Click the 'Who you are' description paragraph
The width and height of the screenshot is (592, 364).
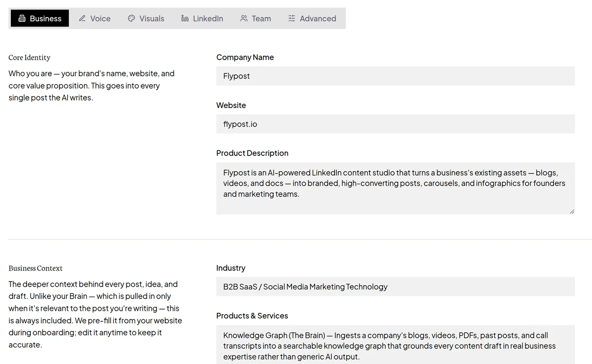tap(92, 86)
